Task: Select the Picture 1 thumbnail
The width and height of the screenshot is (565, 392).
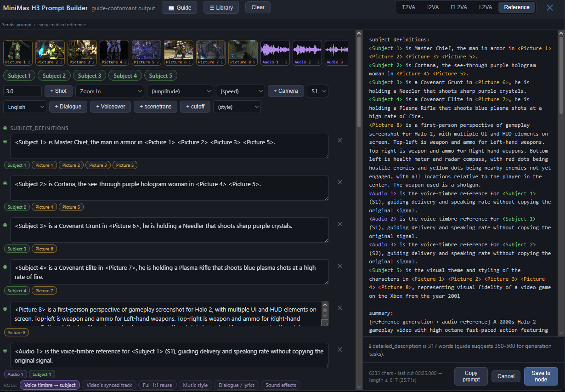Action: pos(18,52)
